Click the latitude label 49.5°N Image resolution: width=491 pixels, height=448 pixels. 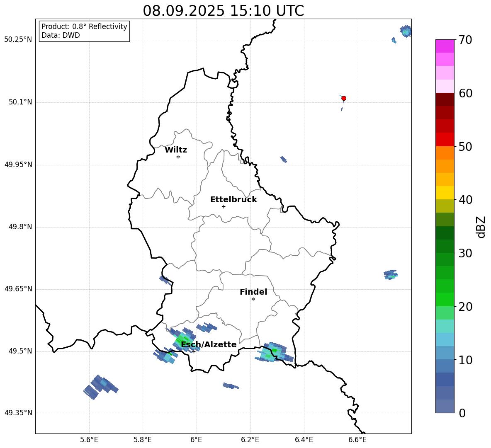(20, 351)
